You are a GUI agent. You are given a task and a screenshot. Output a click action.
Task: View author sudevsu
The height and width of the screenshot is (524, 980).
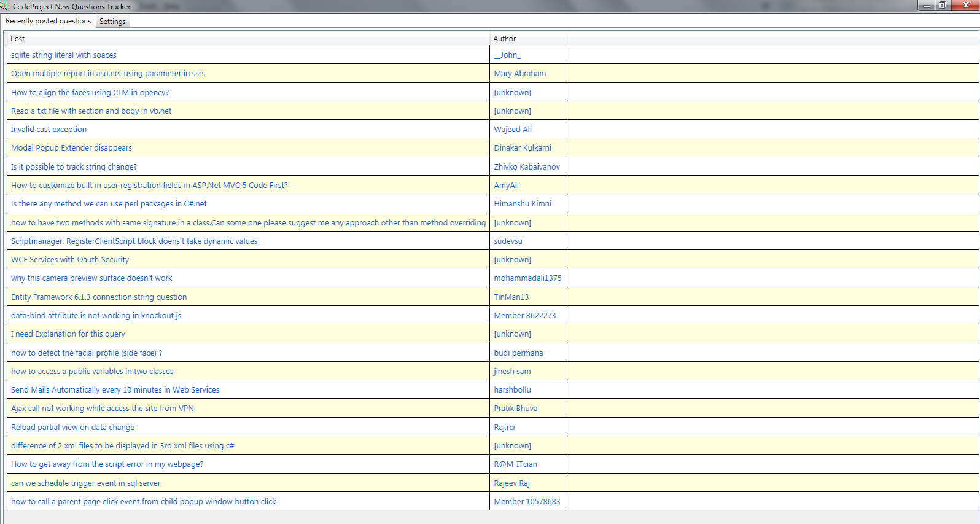508,241
